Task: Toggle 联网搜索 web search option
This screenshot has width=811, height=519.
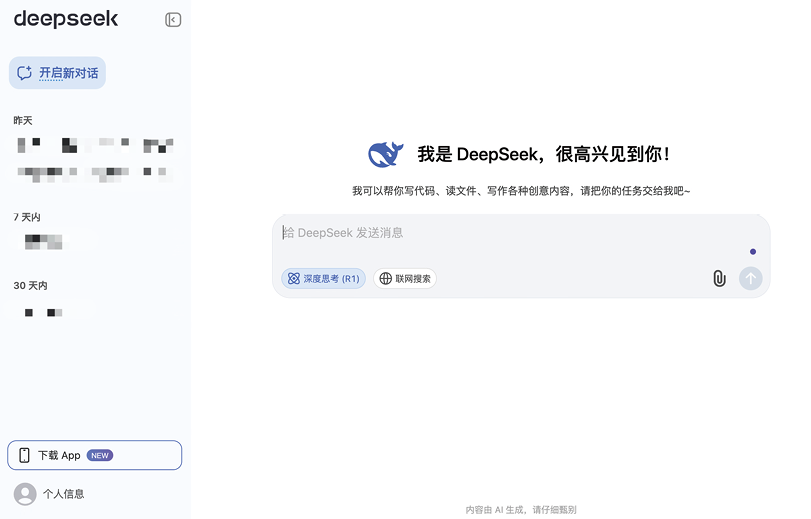Action: tap(405, 278)
